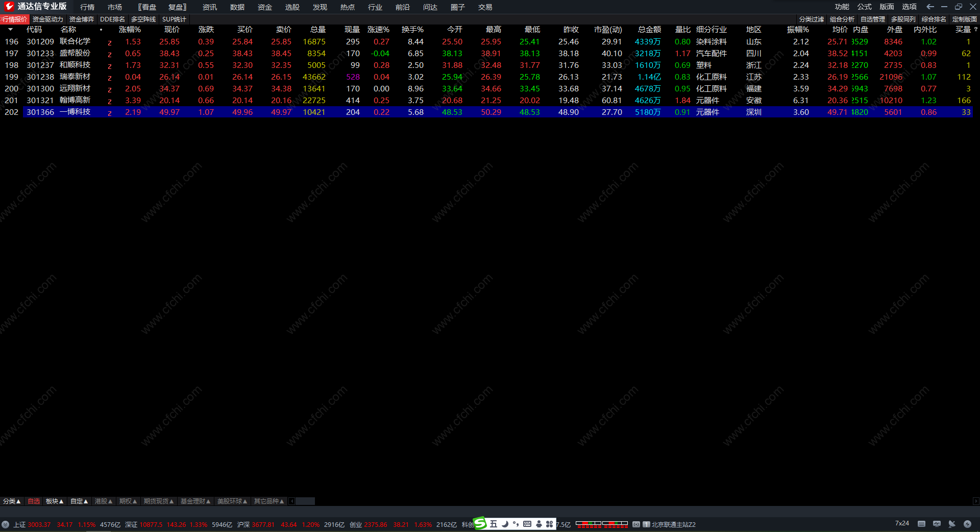Expand the 港股 menu at bottom

(104, 501)
